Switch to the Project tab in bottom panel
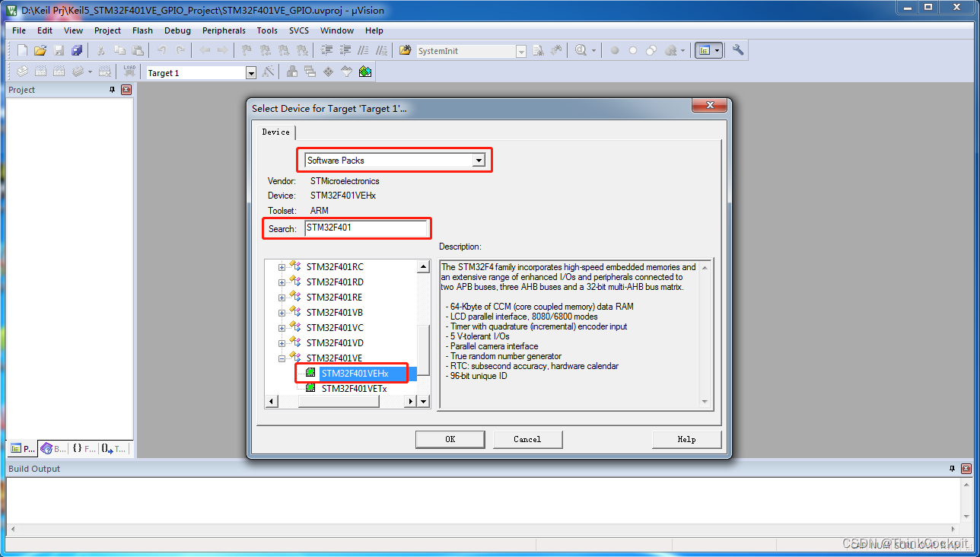The image size is (980, 557). click(22, 449)
